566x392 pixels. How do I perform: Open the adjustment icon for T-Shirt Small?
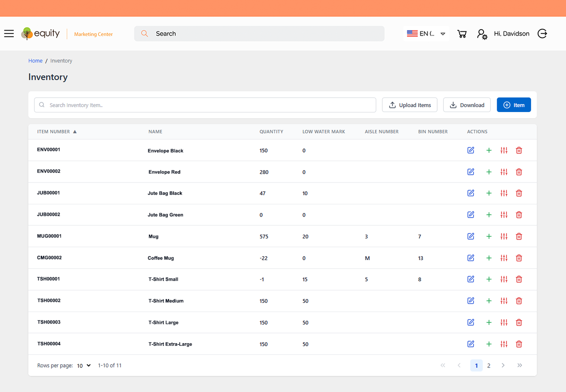503,279
